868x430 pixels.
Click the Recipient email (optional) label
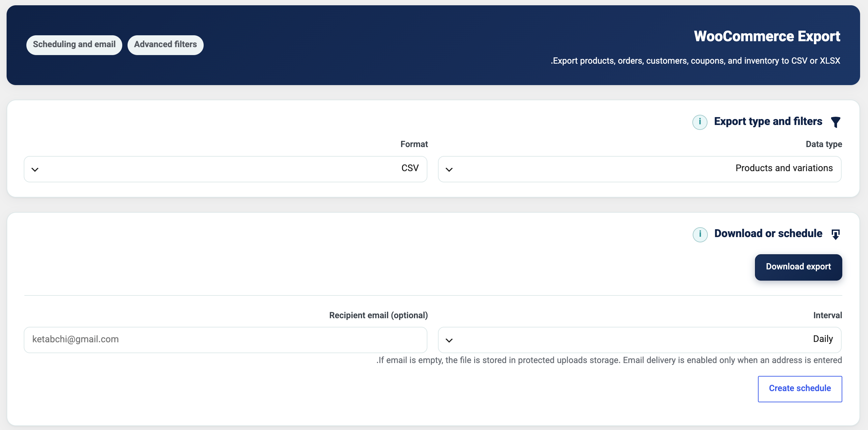(x=378, y=315)
